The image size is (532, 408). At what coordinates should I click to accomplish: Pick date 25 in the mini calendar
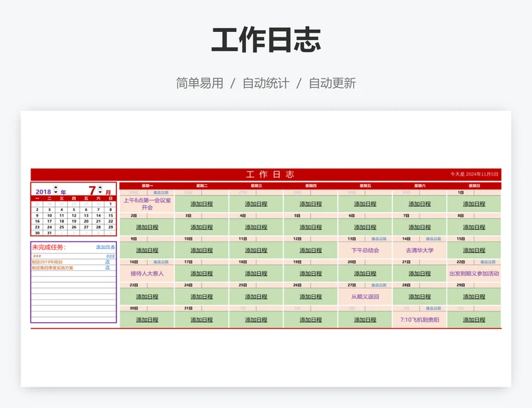(x=62, y=227)
